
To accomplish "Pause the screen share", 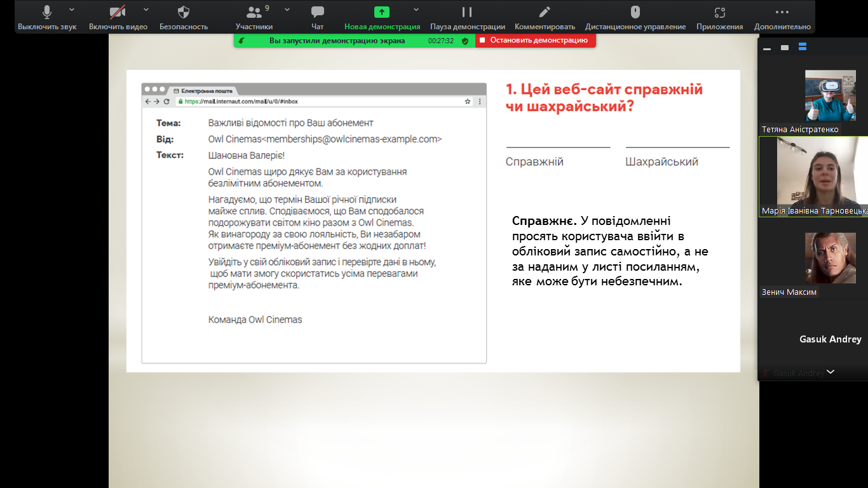I will point(467,12).
